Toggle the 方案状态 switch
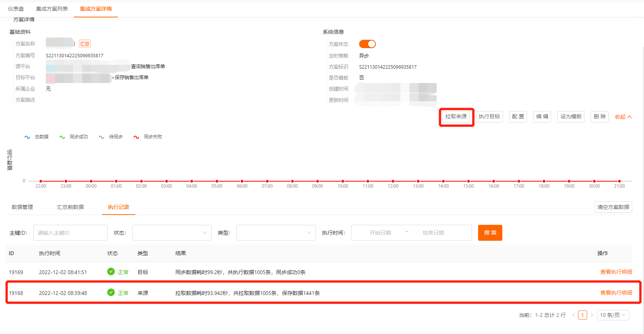The height and width of the screenshot is (334, 644). 367,44
